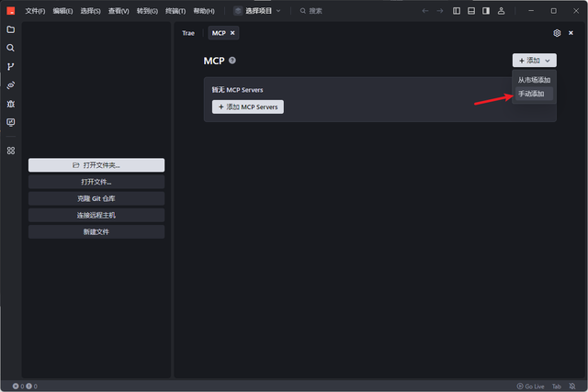Viewport: 588px width, 392px height.
Task: Click the MCP help question mark icon
Action: point(232,61)
